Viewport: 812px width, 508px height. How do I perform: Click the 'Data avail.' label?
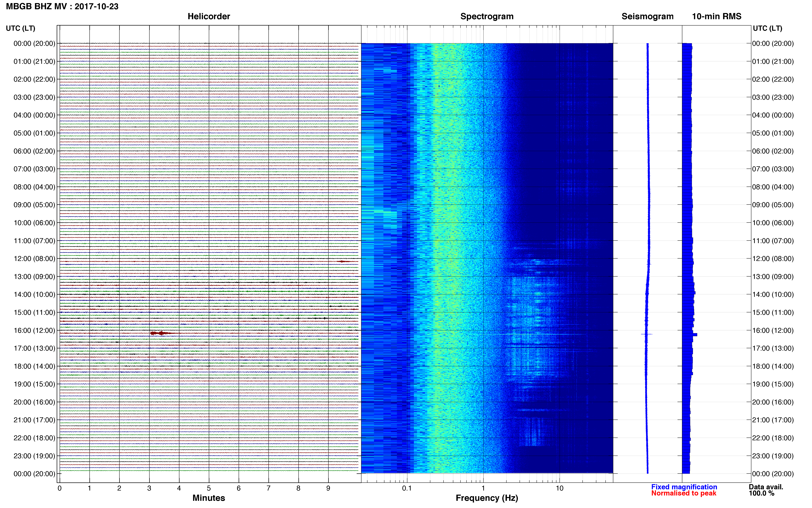pos(766,487)
